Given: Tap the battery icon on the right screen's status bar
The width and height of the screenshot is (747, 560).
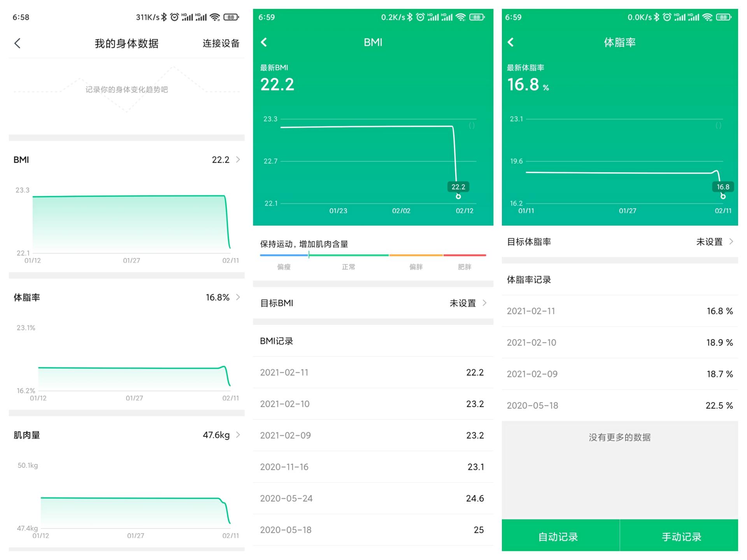Looking at the screenshot, I should point(724,17).
